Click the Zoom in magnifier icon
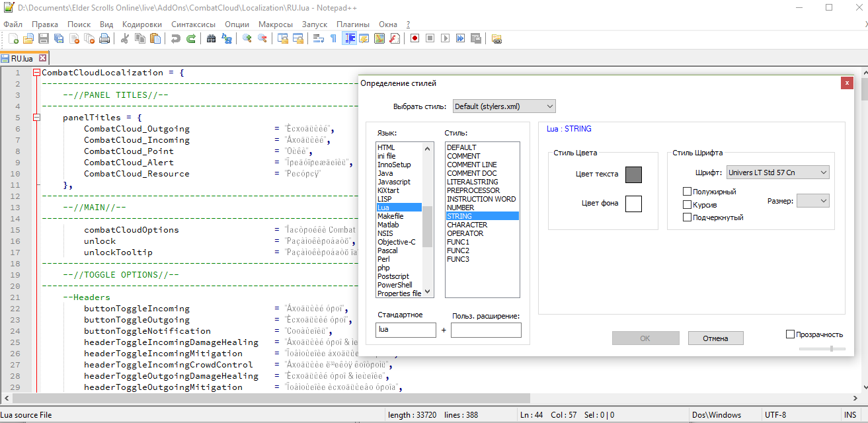Screen dimensions: 868x423 247,38
